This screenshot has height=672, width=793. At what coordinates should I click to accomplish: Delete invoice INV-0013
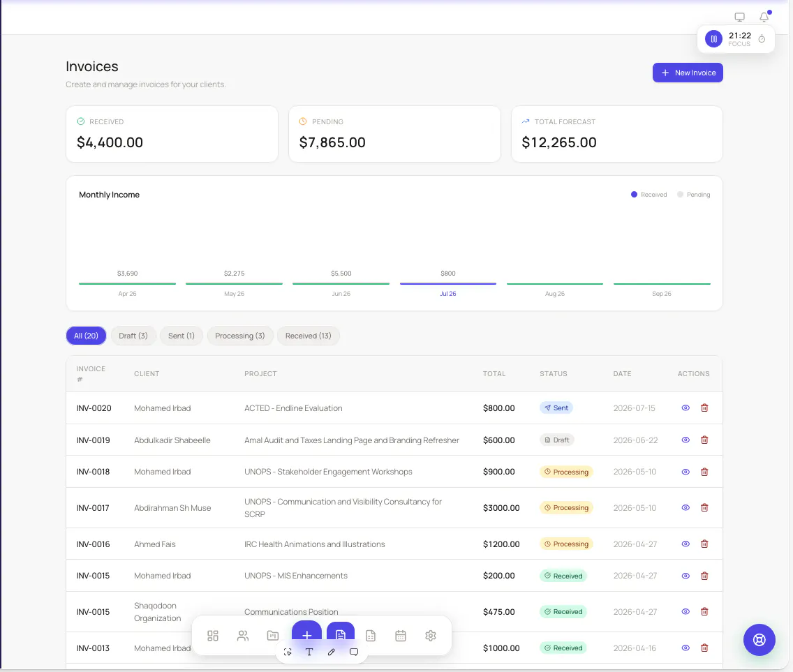704,648
